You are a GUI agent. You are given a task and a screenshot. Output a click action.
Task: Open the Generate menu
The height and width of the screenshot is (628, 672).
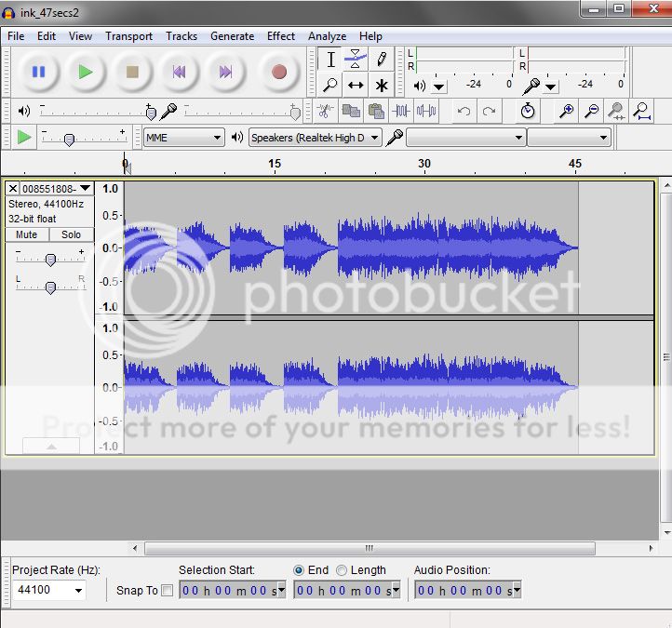coord(232,36)
